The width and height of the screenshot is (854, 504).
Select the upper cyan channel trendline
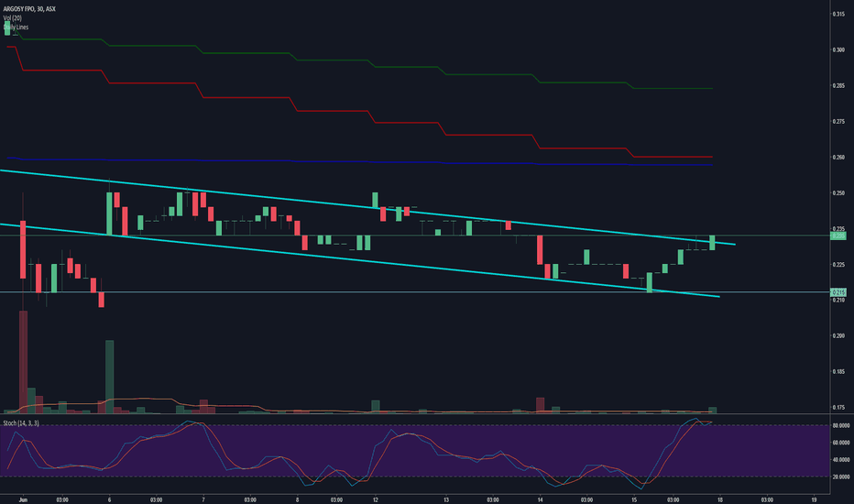coord(367,207)
